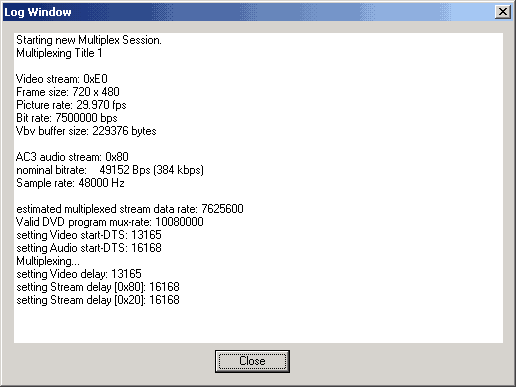Screen dimensions: 516x387
Task: Click the Close button
Action: (252, 361)
